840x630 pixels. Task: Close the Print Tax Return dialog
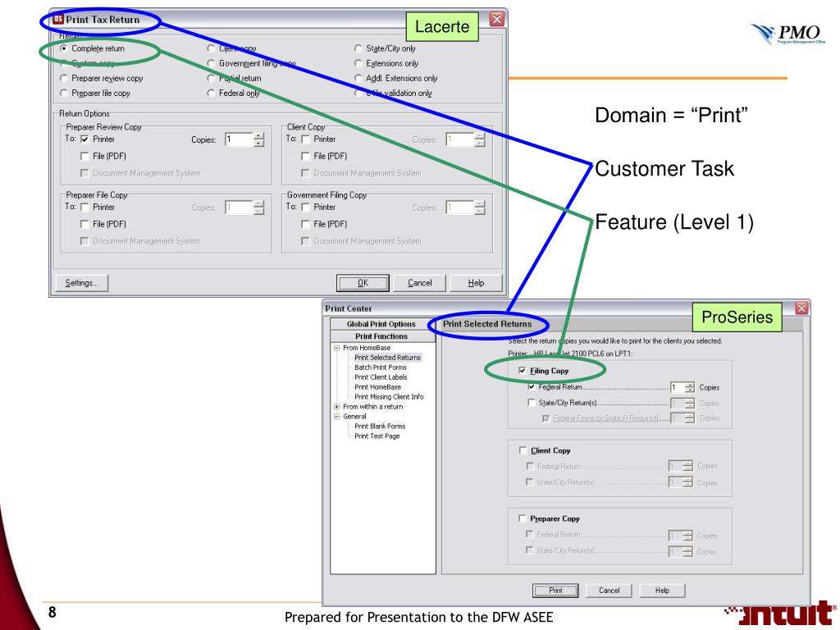[497, 20]
